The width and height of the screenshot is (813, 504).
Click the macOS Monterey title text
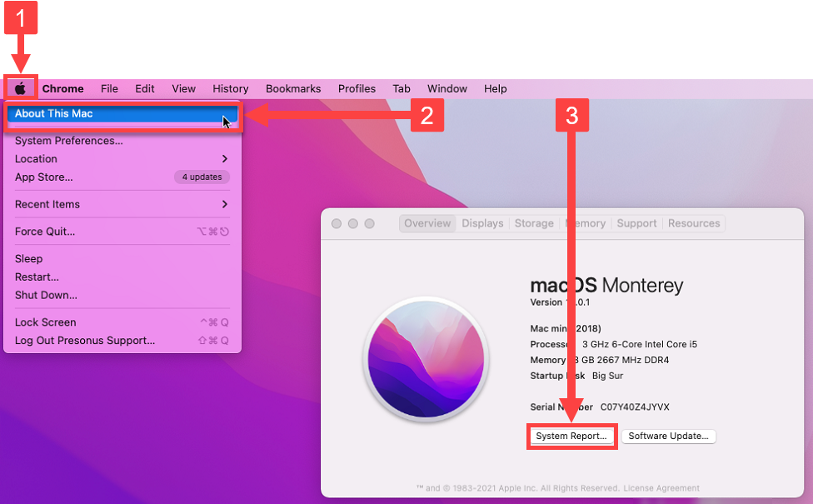[x=606, y=285]
